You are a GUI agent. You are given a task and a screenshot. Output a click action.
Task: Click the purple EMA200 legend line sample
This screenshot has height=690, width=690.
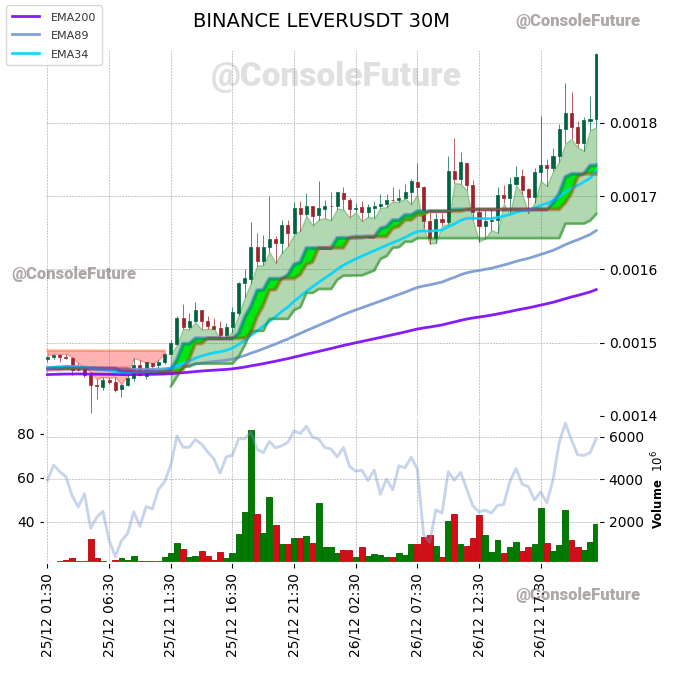click(26, 17)
